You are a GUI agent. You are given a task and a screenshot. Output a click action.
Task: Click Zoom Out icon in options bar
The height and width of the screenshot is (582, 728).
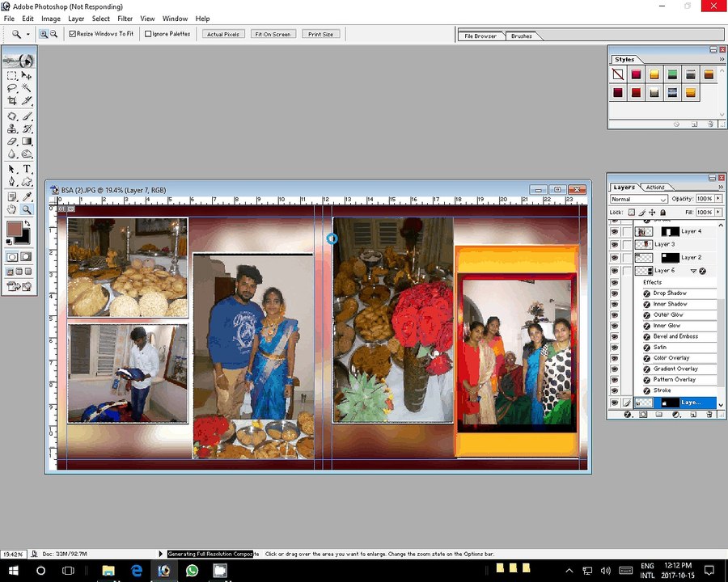[x=54, y=34]
